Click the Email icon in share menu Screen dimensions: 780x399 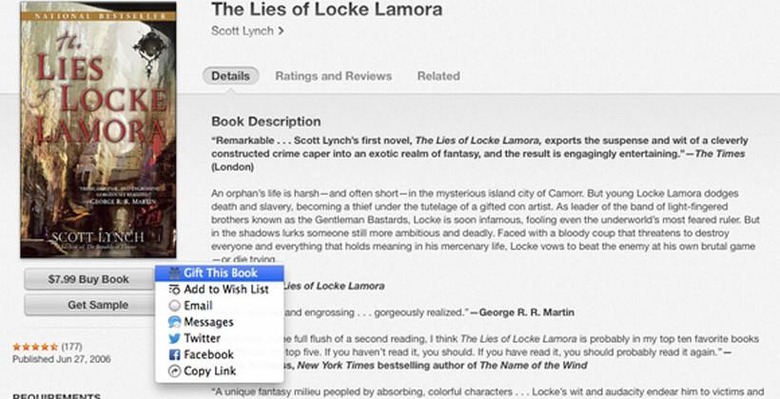point(174,305)
